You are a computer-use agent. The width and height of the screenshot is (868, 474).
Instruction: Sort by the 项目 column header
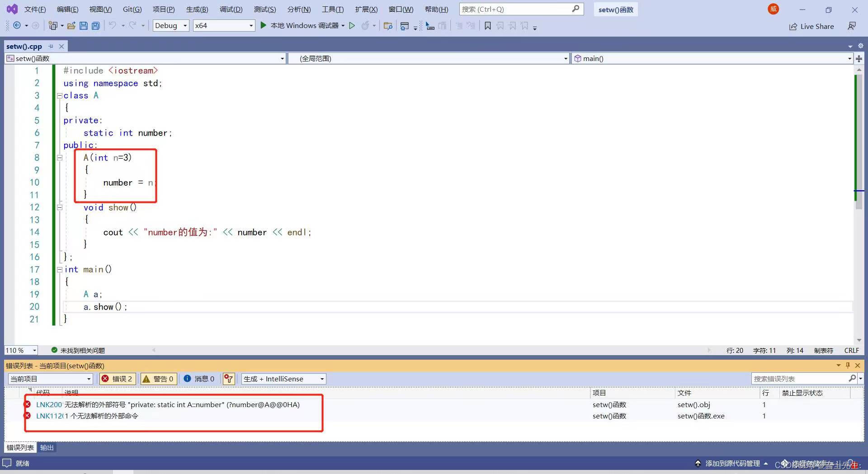599,393
